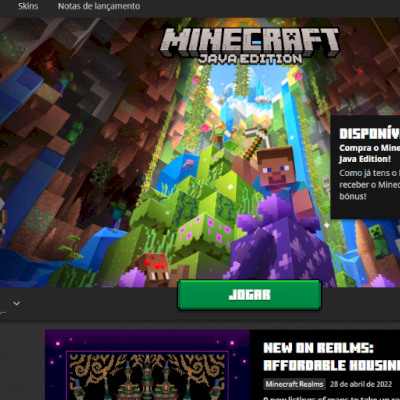The width and height of the screenshot is (400, 400).
Task: Expand the version selector chevron
Action: click(16, 303)
